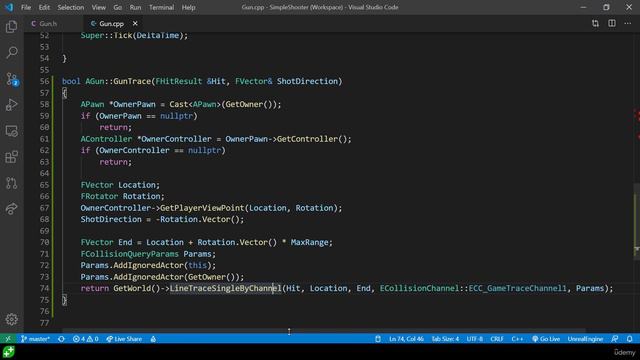This screenshot has height=360, width=640.
Task: Open the Remote Explorer view
Action: tap(11, 131)
